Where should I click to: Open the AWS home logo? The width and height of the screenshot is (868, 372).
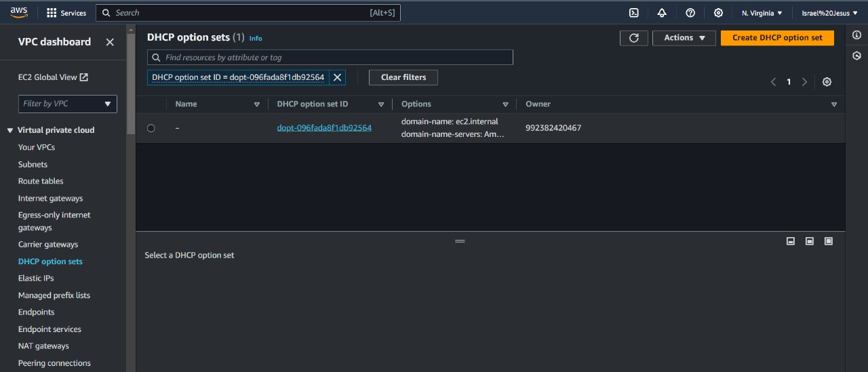point(19,13)
